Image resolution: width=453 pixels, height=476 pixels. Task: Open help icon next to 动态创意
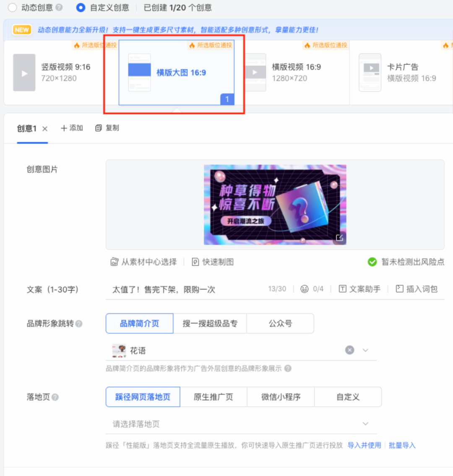[60, 7]
